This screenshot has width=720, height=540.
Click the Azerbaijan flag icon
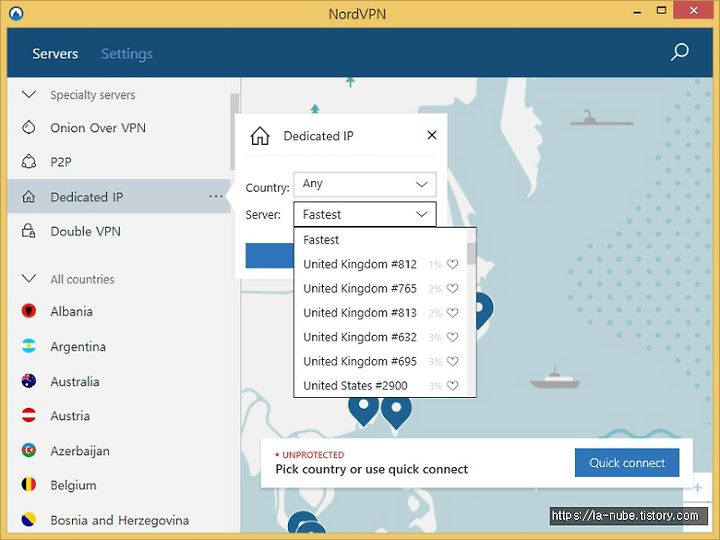(x=28, y=450)
